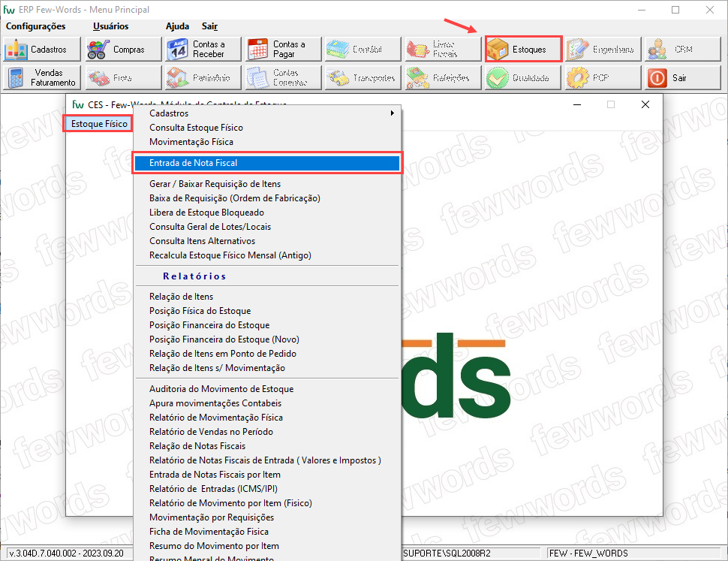Click the Contábil module button
This screenshot has width=728, height=561.
(x=363, y=50)
